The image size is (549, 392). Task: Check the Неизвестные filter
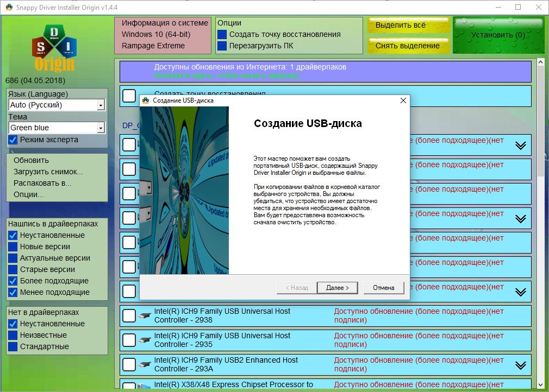tap(13, 336)
